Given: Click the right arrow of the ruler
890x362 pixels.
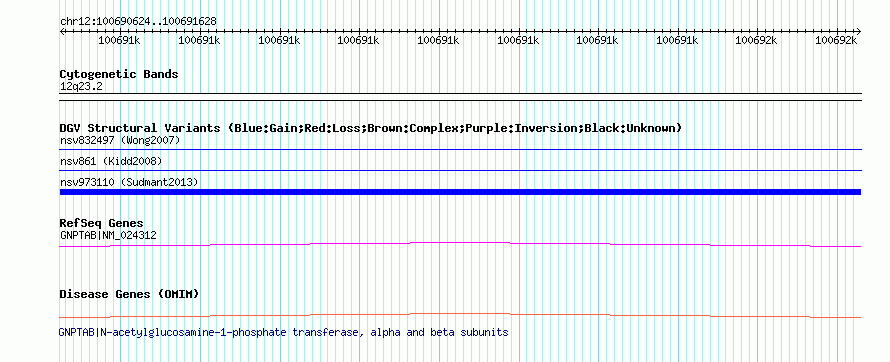Looking at the screenshot, I should coord(858,31).
